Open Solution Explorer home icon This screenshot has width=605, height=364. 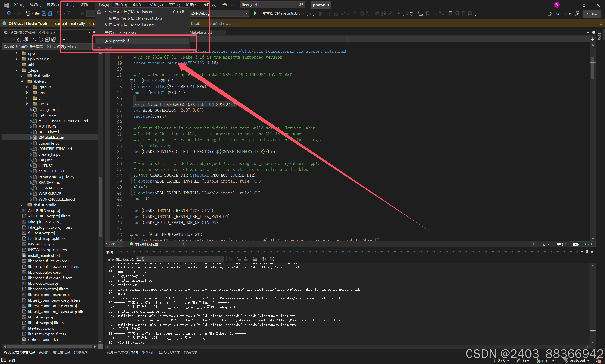tap(19, 39)
